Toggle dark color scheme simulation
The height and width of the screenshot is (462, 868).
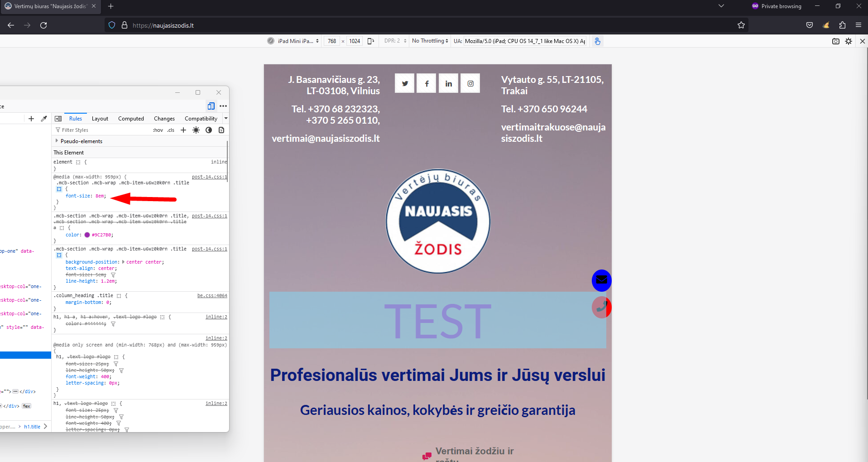pyautogui.click(x=209, y=130)
